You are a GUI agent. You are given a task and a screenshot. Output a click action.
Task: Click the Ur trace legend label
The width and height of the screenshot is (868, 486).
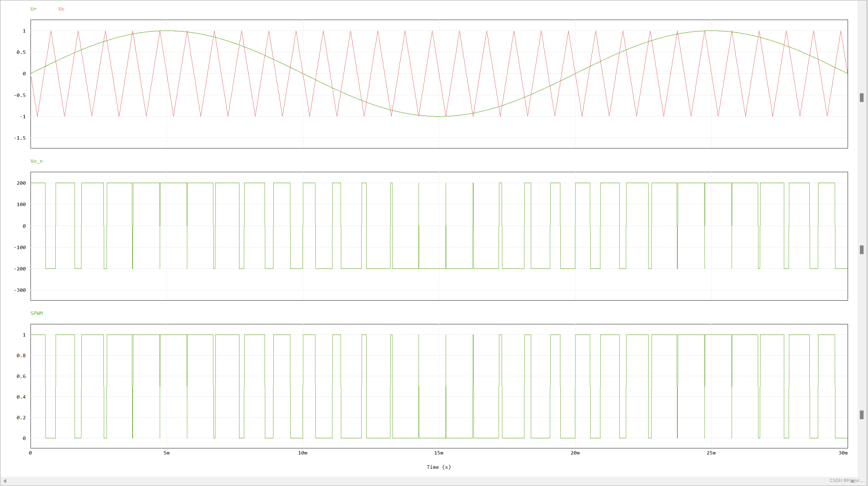click(x=33, y=9)
